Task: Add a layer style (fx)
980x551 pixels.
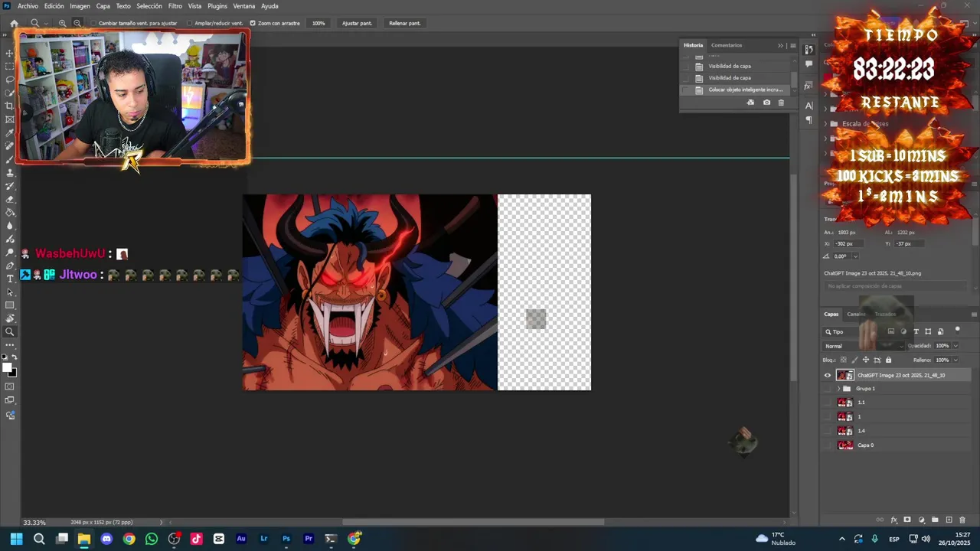Action: click(893, 520)
